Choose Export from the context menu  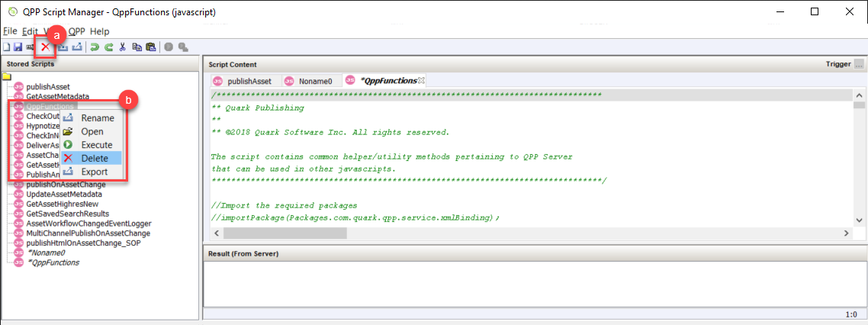92,172
